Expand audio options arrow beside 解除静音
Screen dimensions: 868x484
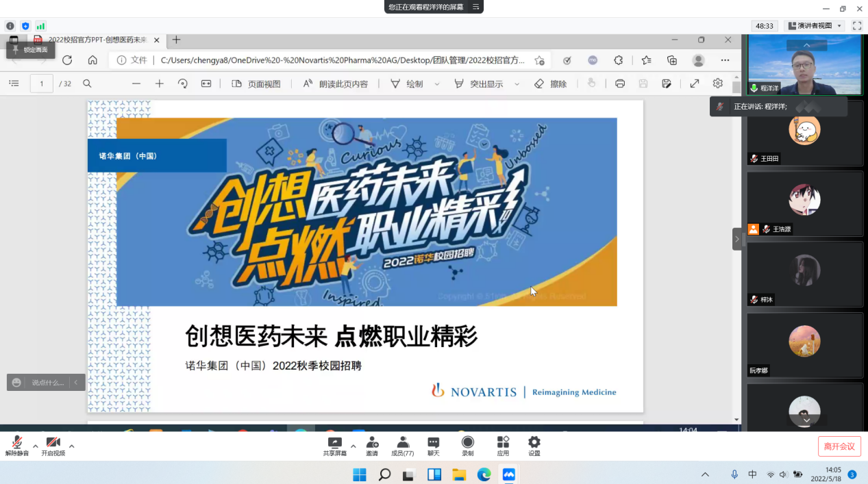(36, 446)
